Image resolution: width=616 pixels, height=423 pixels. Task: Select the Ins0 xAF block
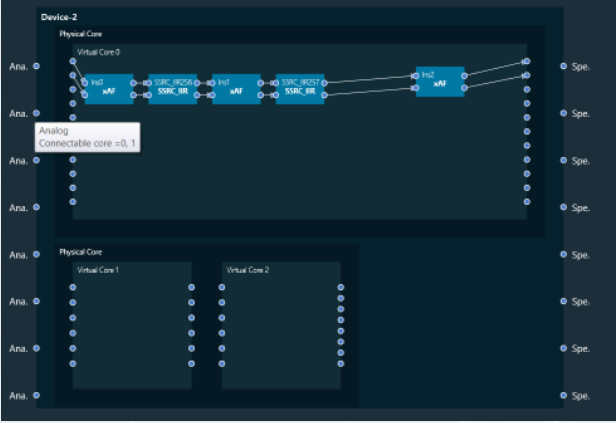(x=109, y=89)
